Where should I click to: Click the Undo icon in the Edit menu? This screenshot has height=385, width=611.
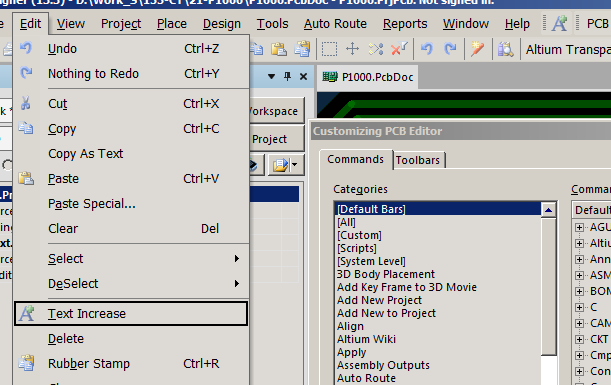(26, 48)
